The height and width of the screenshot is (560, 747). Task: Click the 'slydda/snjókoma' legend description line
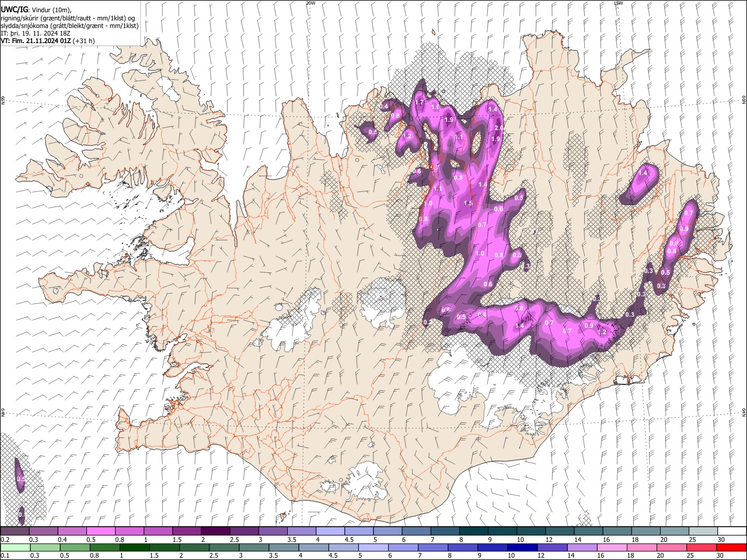click(70, 26)
